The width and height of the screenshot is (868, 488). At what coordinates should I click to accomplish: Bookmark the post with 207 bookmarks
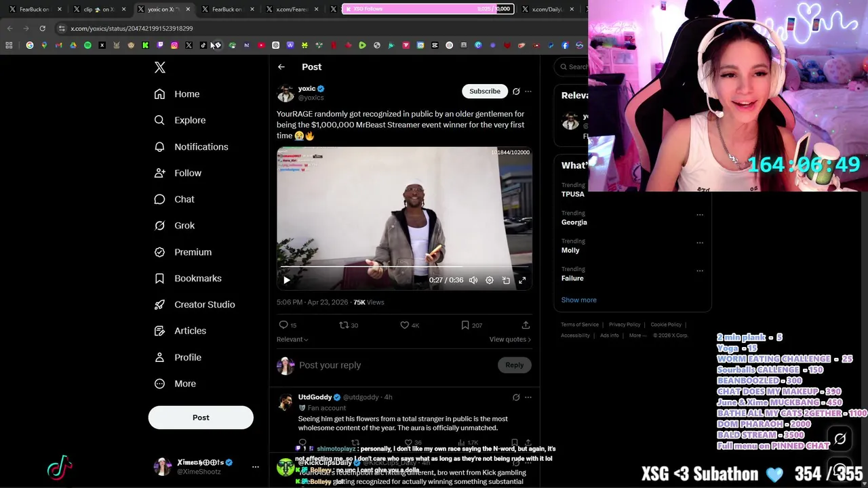(471, 325)
